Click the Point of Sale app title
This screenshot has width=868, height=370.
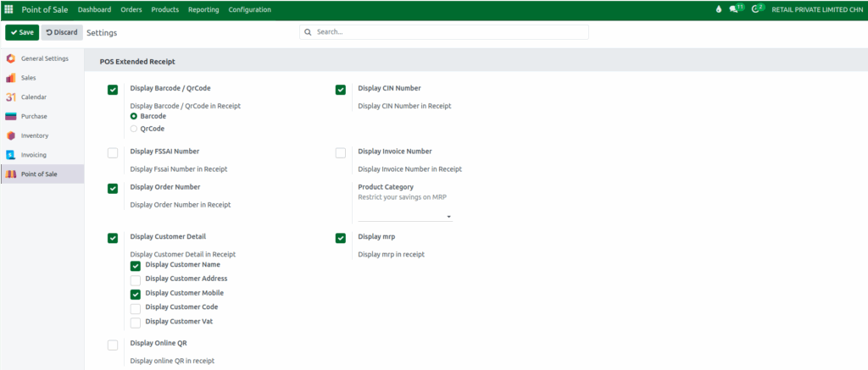45,9
